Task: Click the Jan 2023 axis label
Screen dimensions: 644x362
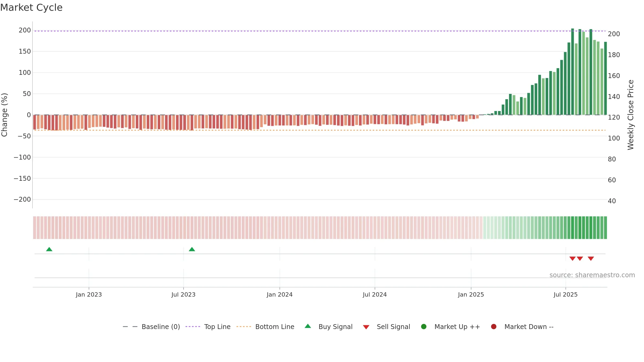Action: tap(89, 294)
